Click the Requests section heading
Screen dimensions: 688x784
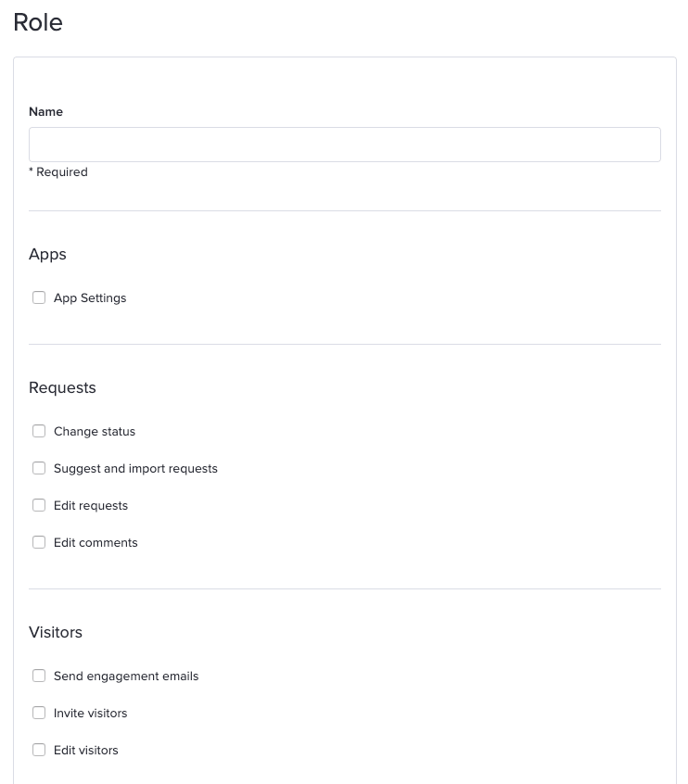tap(62, 387)
